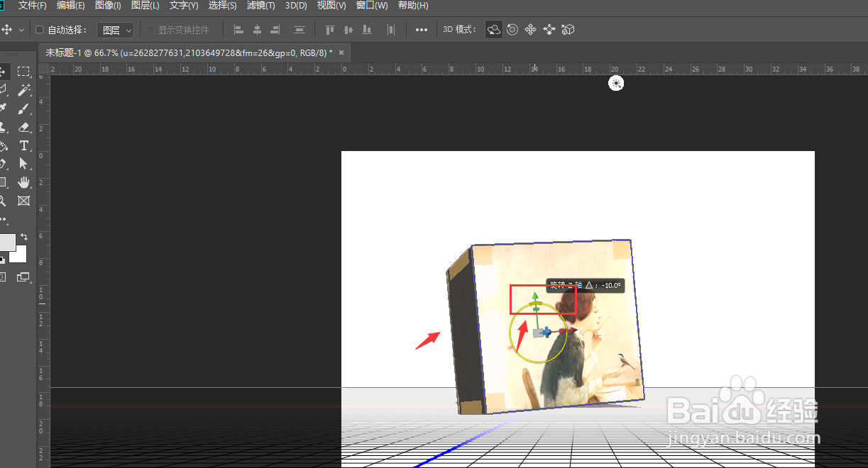This screenshot has height=468, width=868.
Task: Select the Clone Stamp tool
Action: [2, 127]
